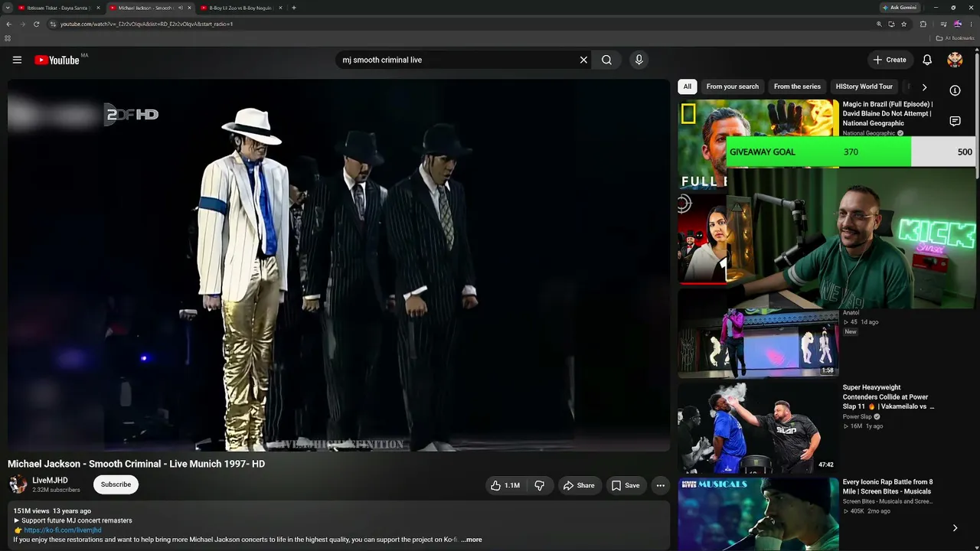Open the YouTube notifications bell
980x551 pixels.
tap(927, 60)
